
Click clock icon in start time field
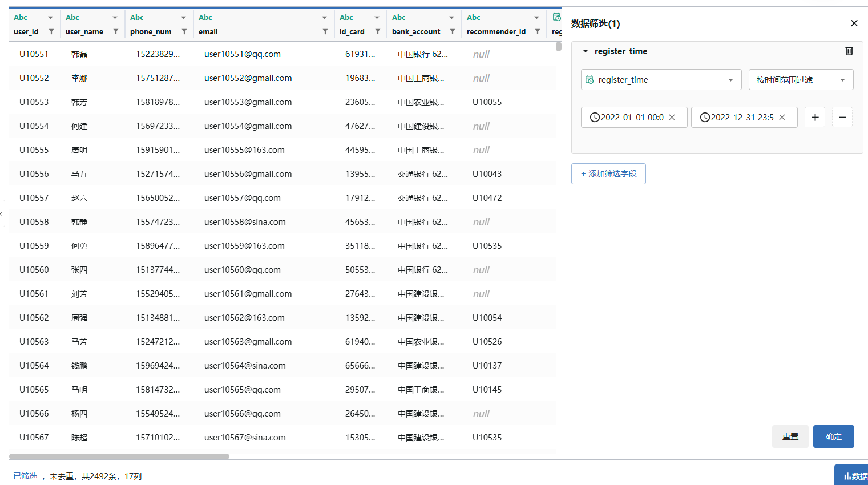[595, 117]
